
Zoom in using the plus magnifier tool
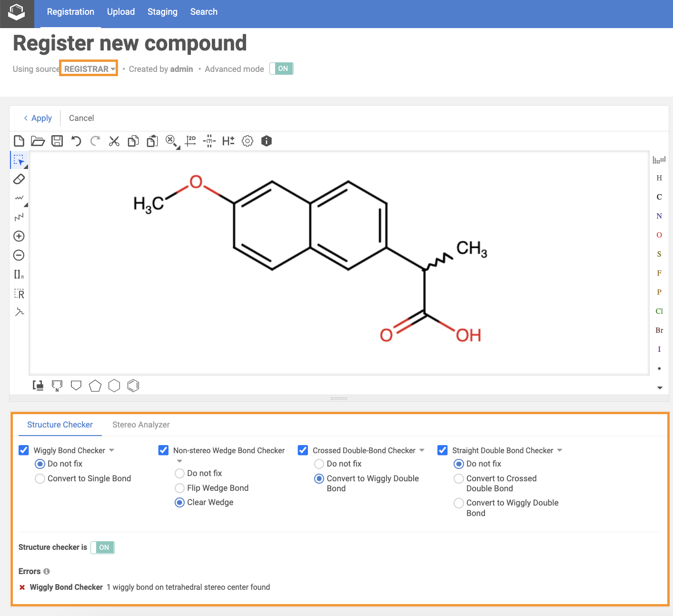(x=19, y=236)
